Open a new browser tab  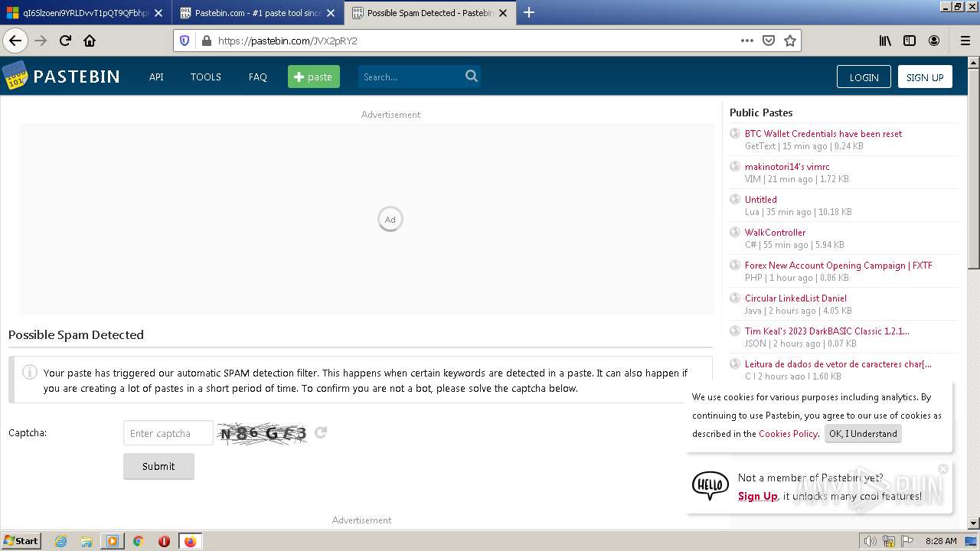point(528,12)
